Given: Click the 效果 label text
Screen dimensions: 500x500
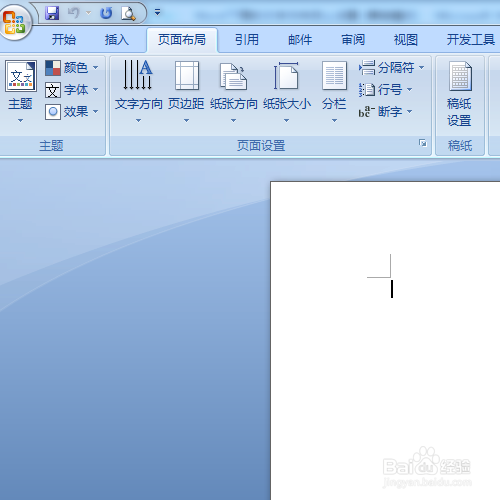Looking at the screenshot, I should tap(76, 112).
